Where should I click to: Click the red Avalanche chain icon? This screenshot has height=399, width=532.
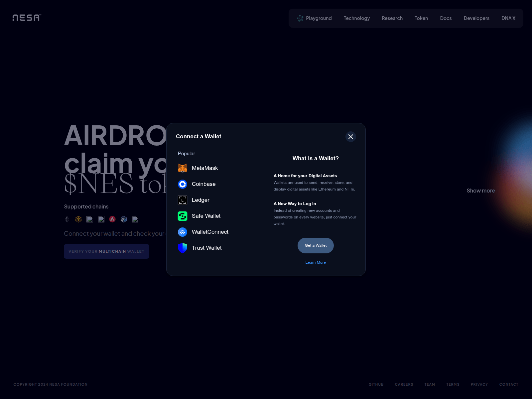coord(112,219)
